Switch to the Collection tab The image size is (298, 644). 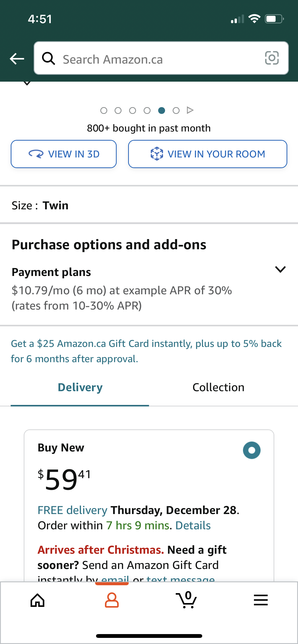pos(218,387)
